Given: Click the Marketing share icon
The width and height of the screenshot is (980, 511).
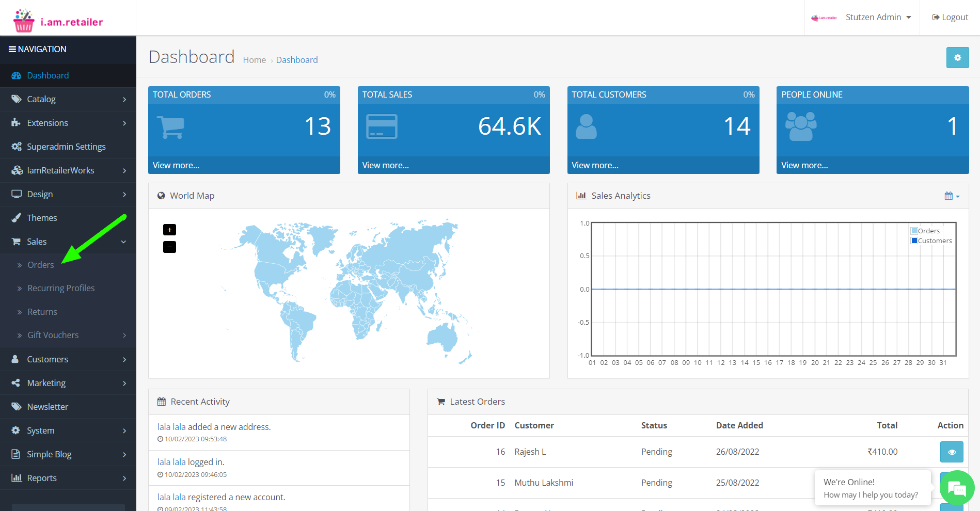Looking at the screenshot, I should pyautogui.click(x=16, y=383).
